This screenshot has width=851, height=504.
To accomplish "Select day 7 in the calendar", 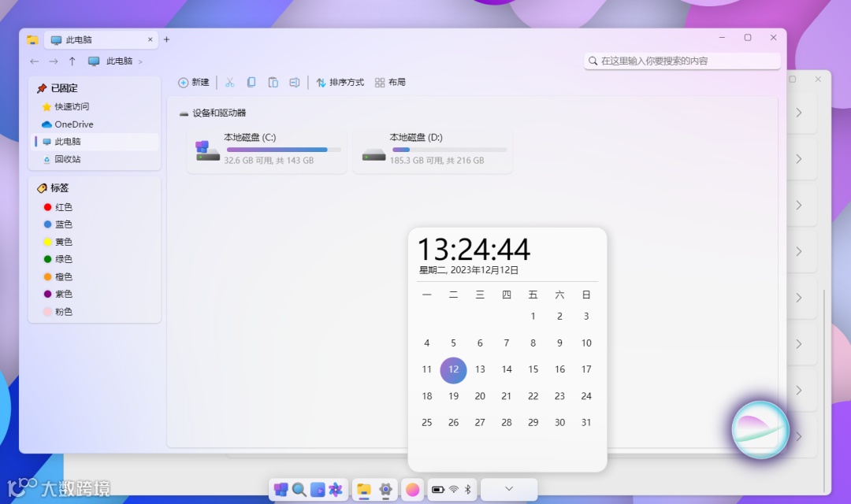I will click(507, 343).
